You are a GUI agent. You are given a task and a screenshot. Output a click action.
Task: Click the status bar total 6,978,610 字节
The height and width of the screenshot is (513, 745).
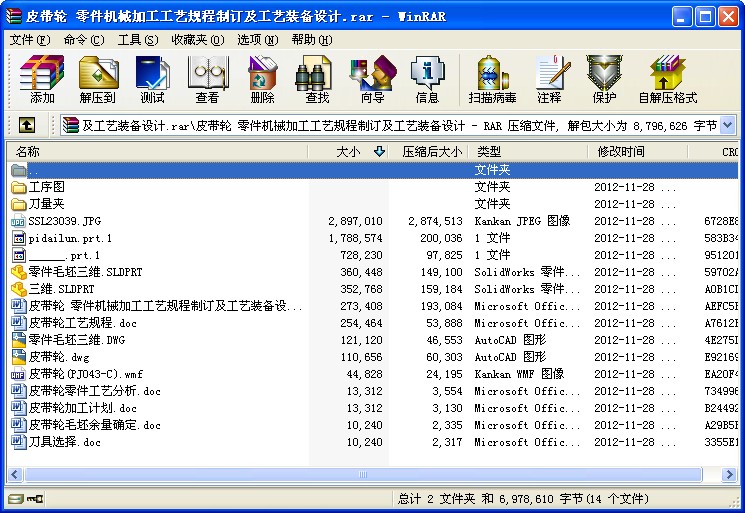(541, 499)
